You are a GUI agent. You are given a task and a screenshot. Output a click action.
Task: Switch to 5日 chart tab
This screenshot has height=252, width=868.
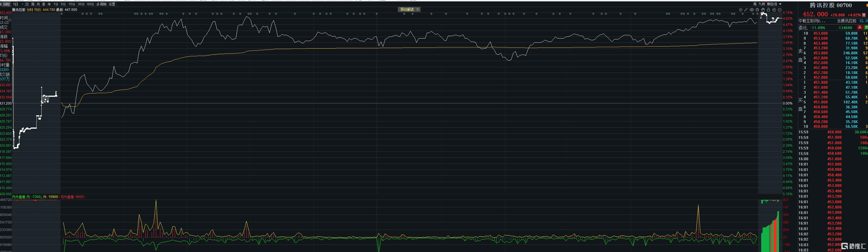click(16, 4)
